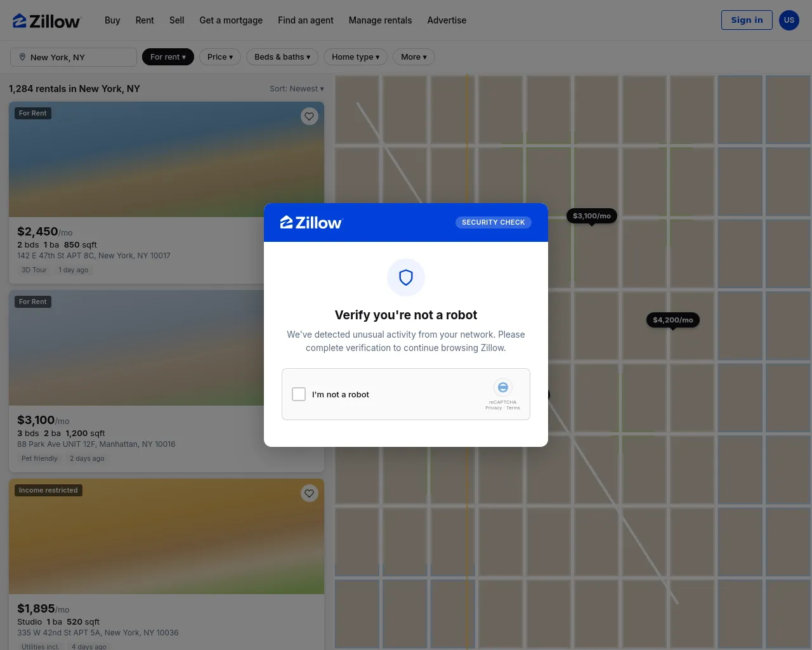
Task: Open the income restricted listing photo
Action: [x=166, y=536]
